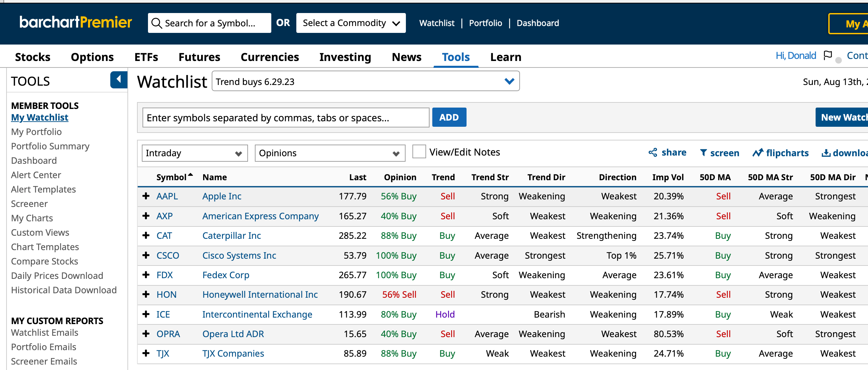Open the Stocks menu

tap(33, 57)
